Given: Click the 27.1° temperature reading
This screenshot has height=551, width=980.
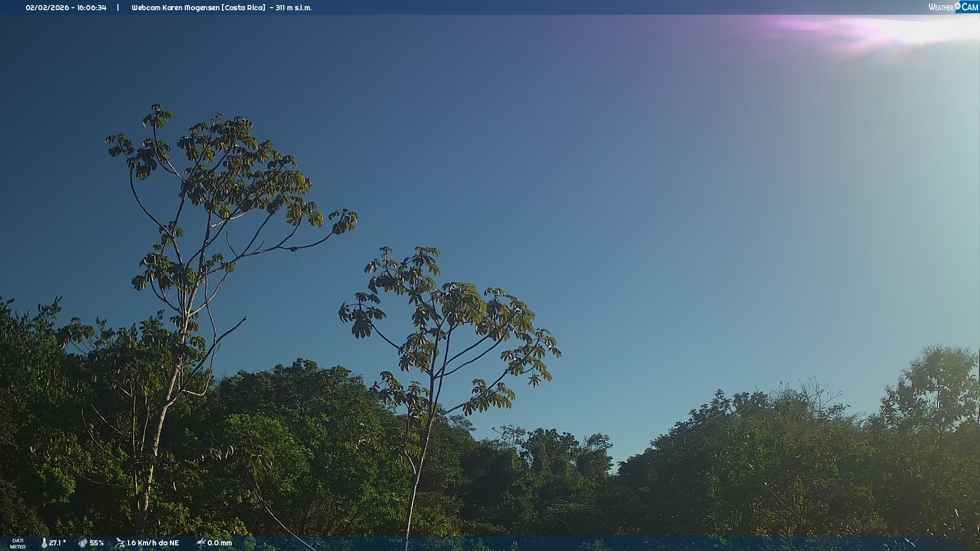Looking at the screenshot, I should 57,543.
